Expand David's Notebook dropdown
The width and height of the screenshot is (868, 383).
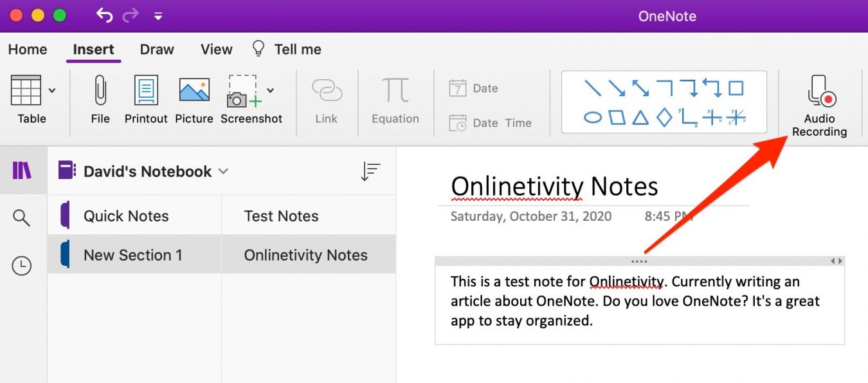223,171
